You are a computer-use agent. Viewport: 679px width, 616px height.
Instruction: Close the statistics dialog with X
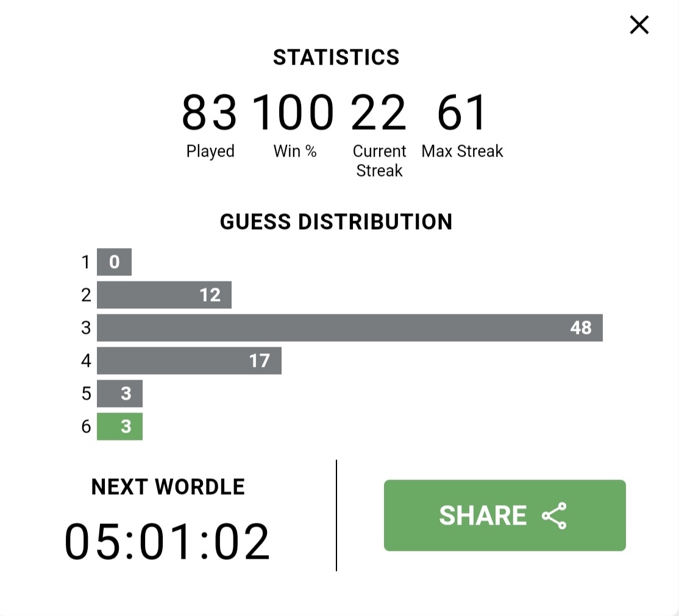tap(639, 24)
